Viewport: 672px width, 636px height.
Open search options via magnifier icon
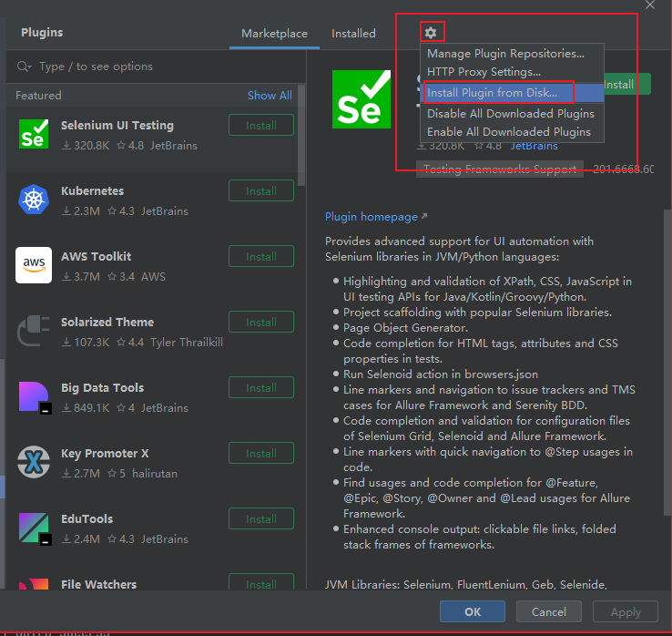tap(24, 67)
